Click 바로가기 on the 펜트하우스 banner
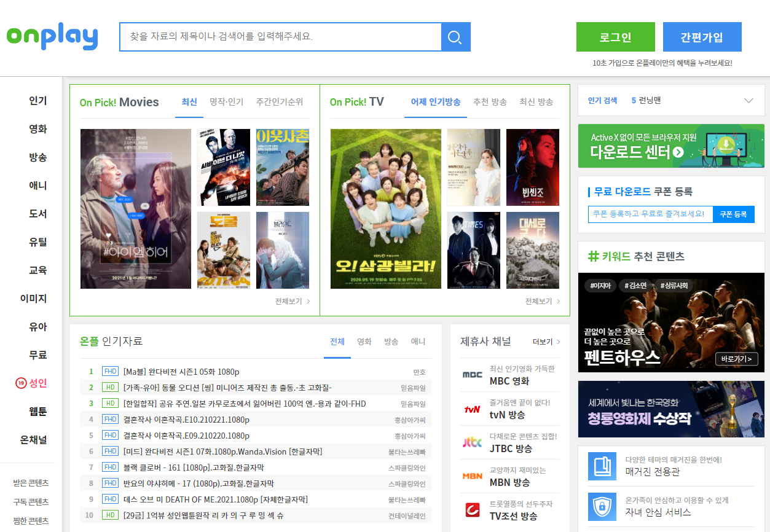 point(737,359)
